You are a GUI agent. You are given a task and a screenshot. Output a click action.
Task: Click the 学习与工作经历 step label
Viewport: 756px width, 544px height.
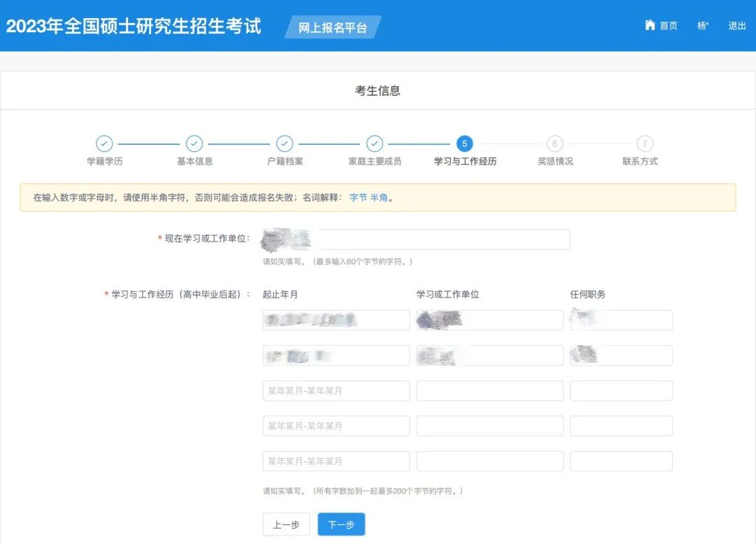pyautogui.click(x=465, y=161)
